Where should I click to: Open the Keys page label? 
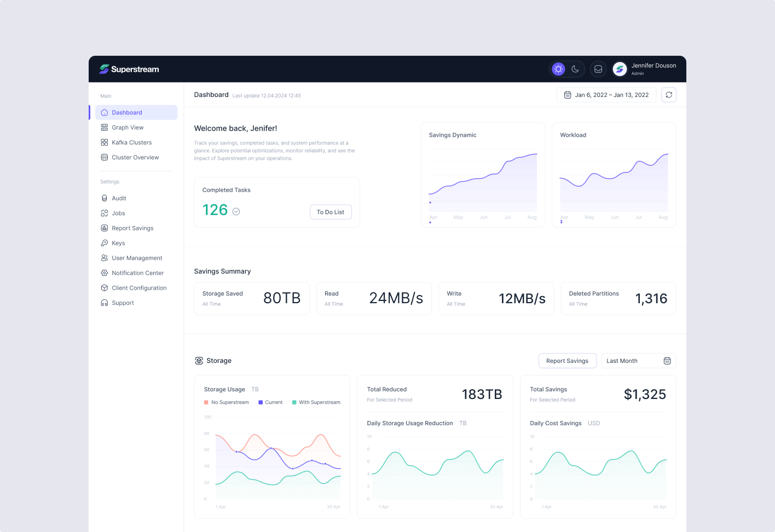pyautogui.click(x=118, y=243)
